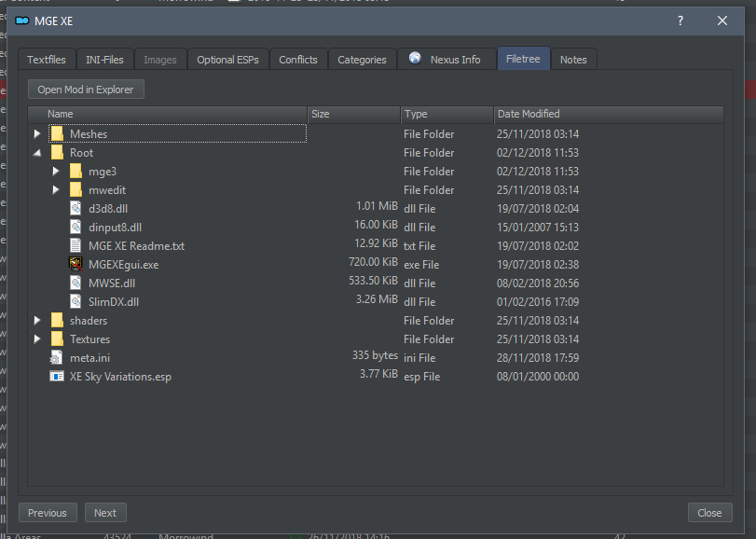The image size is (756, 539).
Task: Click the mge3 folder icon
Action: (x=76, y=172)
